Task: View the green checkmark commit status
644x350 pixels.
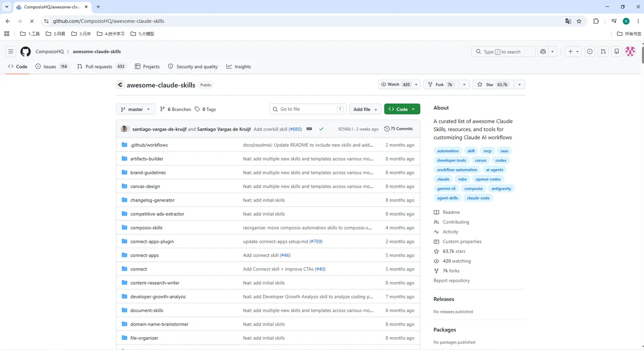Action: tap(321, 129)
